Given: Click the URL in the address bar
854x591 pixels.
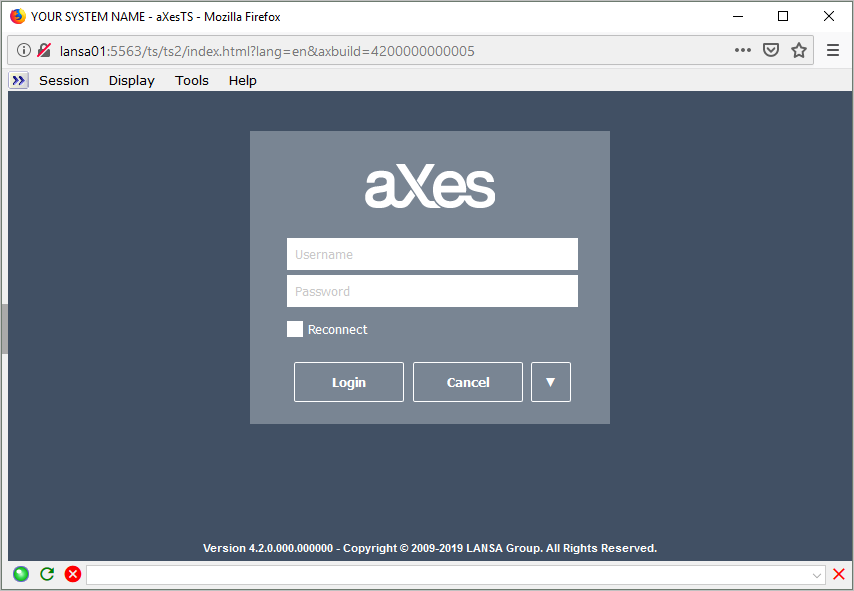Looking at the screenshot, I should [x=267, y=51].
